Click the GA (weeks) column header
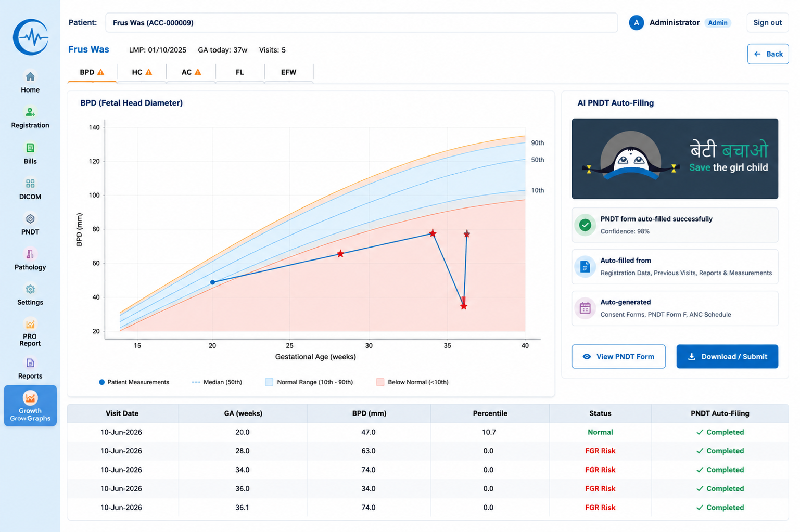 243,413
